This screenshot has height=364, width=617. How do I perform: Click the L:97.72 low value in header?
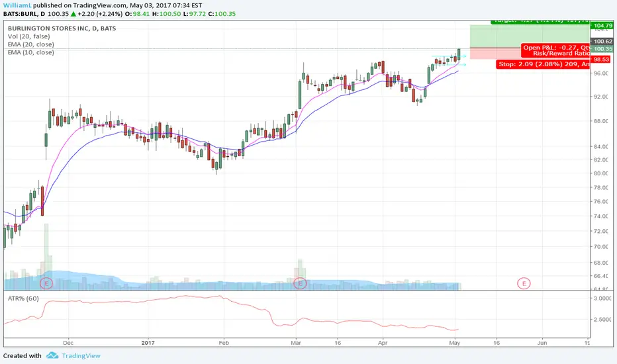click(x=195, y=14)
